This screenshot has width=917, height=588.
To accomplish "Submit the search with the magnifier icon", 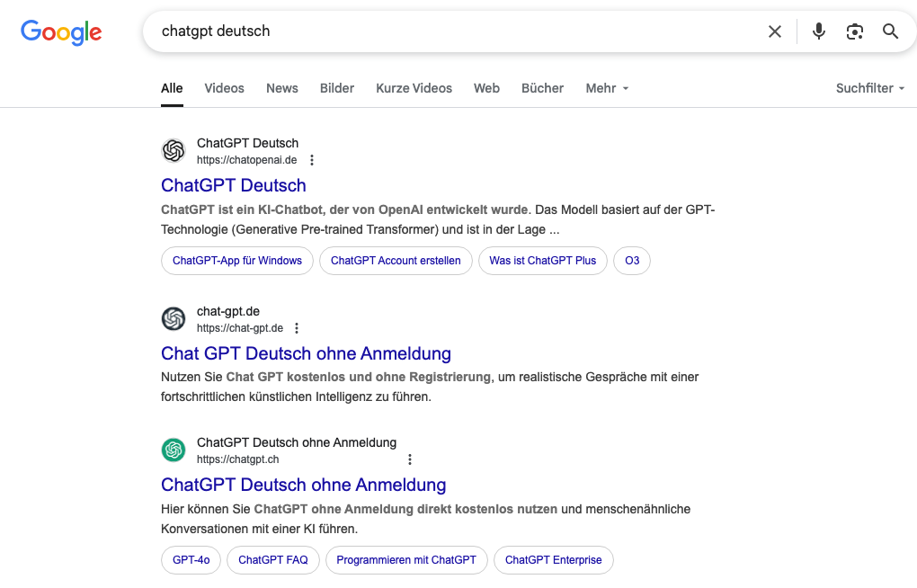I will tap(890, 31).
